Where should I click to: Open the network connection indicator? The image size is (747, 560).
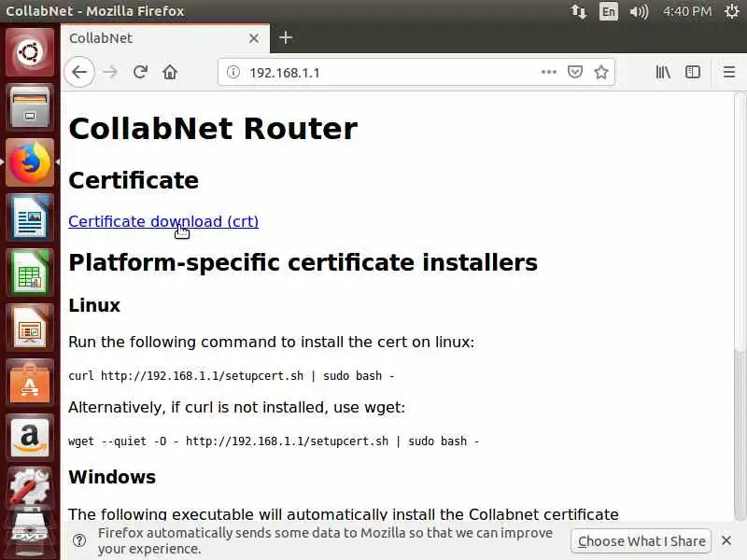(x=578, y=11)
